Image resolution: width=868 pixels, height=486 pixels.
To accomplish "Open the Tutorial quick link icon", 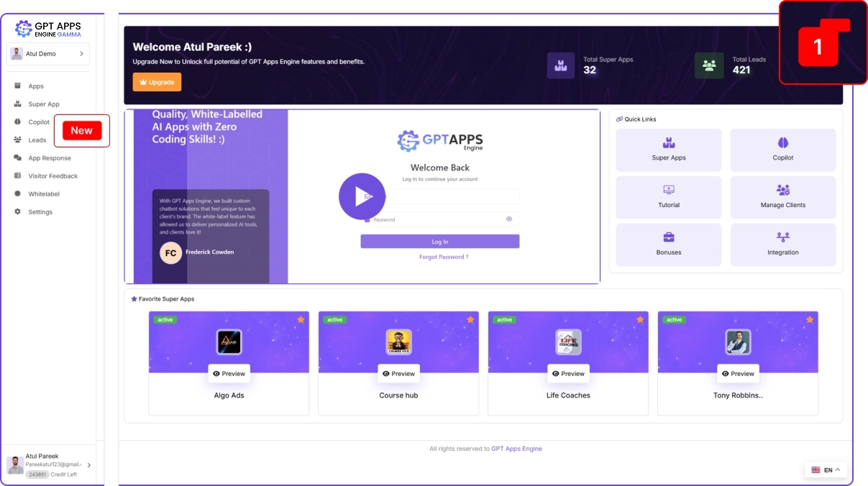I will pos(669,191).
